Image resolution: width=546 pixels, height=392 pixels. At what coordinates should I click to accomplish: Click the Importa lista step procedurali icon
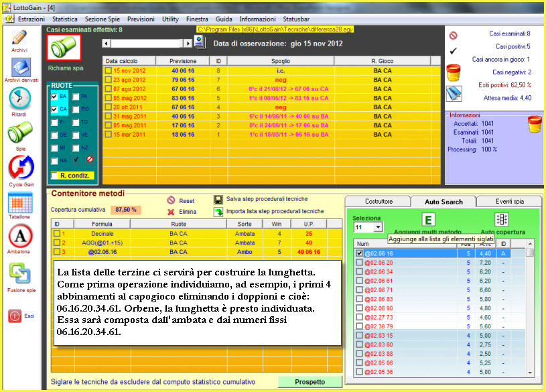(x=218, y=212)
